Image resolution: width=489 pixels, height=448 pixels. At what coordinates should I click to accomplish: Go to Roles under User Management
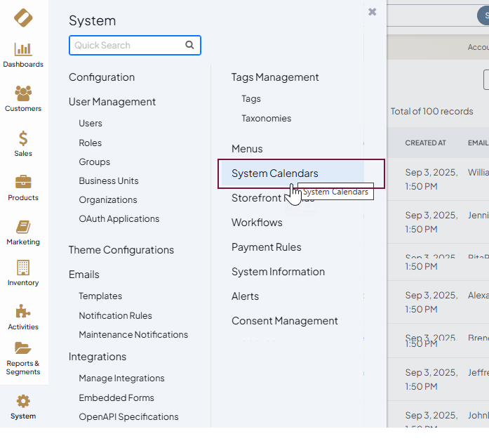coord(90,143)
